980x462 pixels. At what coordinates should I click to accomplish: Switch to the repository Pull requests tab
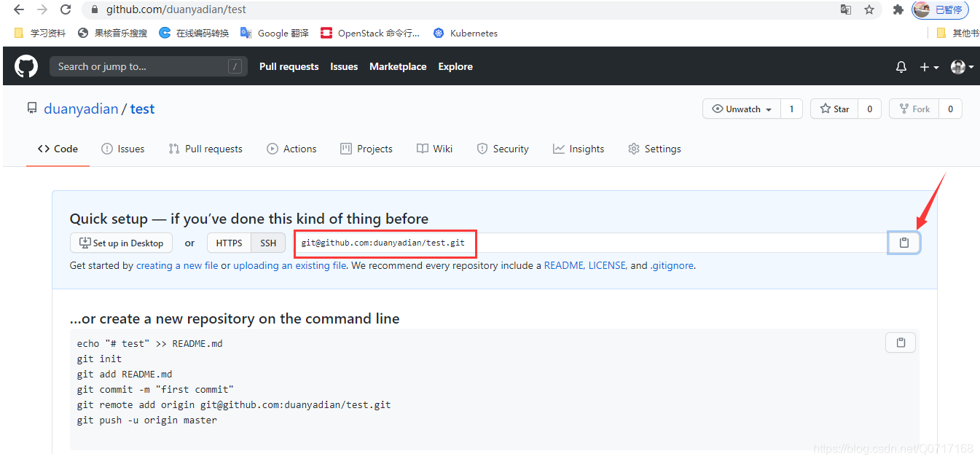[205, 149]
